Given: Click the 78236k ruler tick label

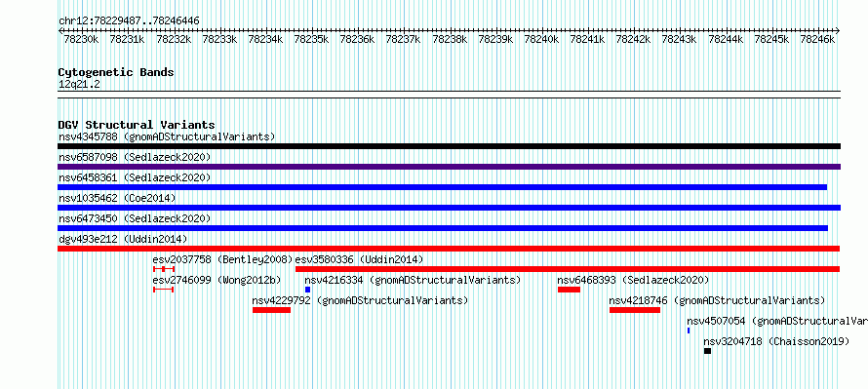Looking at the screenshot, I should coord(358,39).
